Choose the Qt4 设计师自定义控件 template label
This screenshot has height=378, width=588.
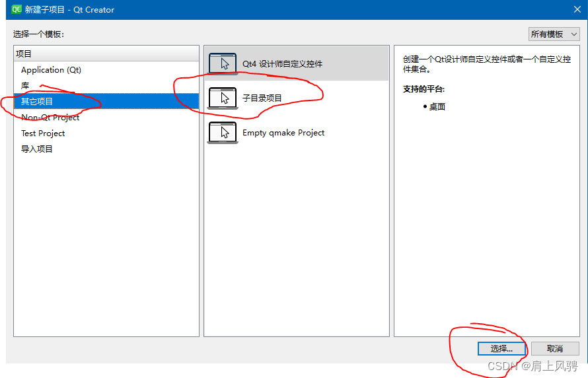coord(282,63)
